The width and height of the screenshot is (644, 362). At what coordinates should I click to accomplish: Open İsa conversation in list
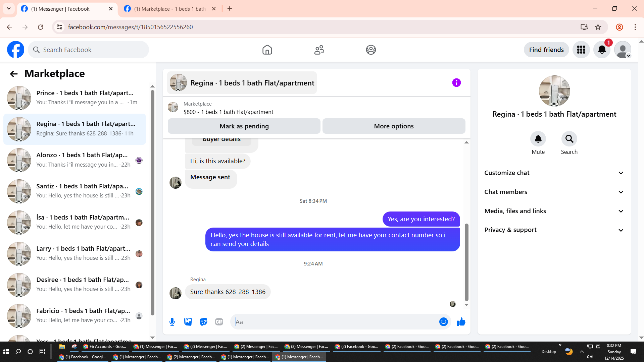[75, 223]
